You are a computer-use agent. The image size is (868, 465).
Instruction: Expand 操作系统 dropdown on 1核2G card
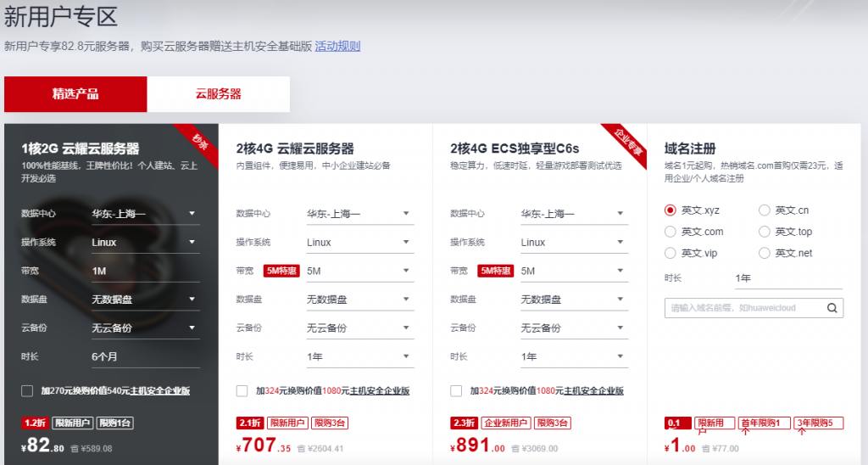[145, 242]
